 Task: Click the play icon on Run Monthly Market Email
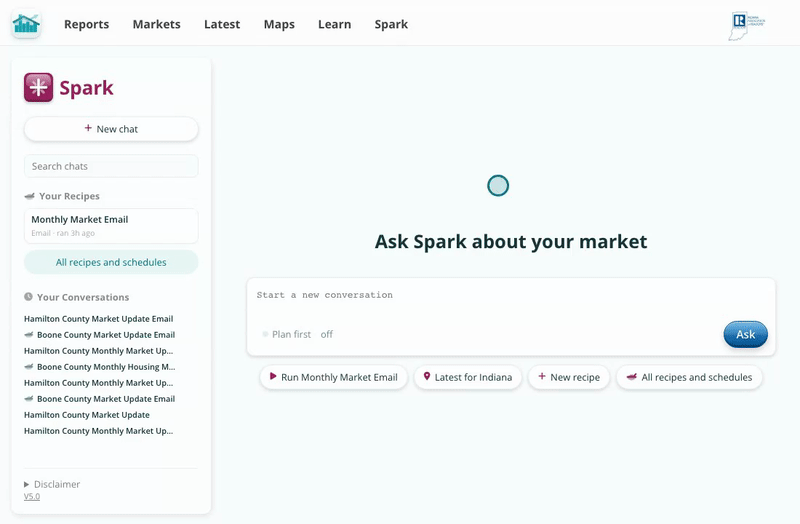(x=273, y=377)
